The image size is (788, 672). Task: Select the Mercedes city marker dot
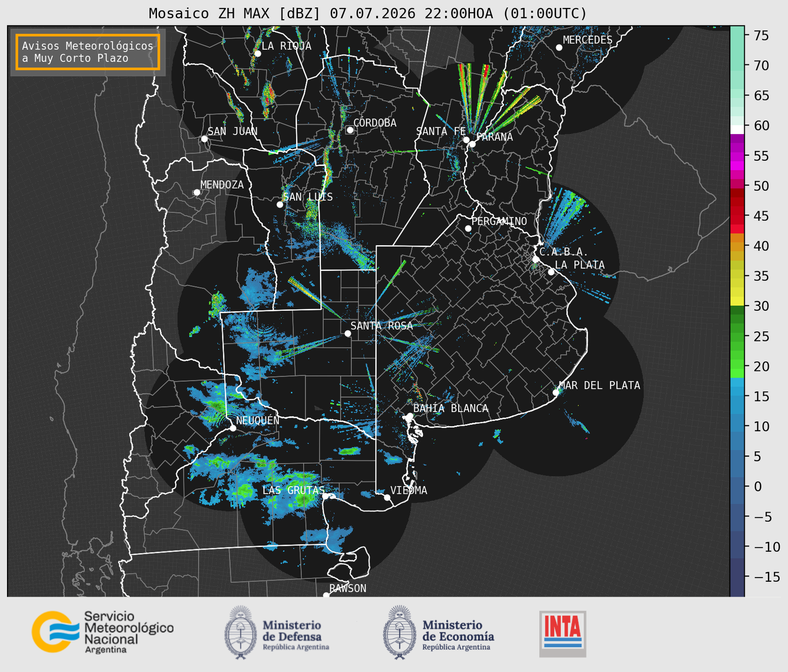[x=559, y=48]
